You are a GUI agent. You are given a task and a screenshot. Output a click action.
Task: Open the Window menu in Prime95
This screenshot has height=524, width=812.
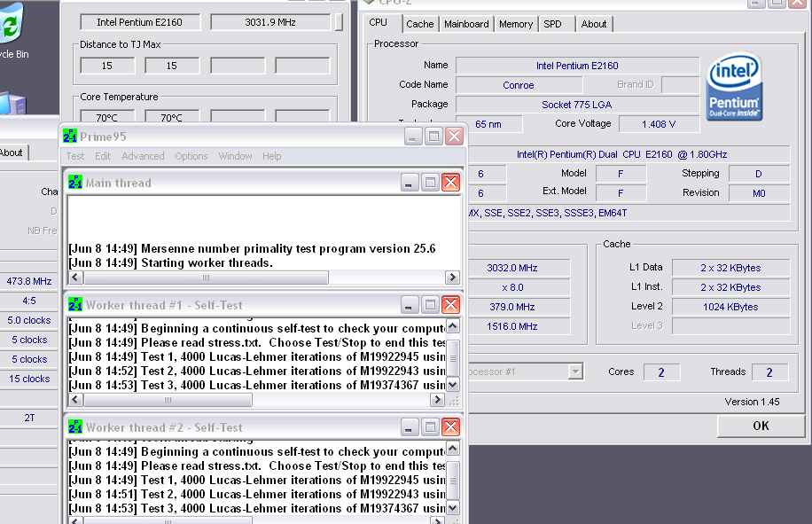pyautogui.click(x=235, y=156)
